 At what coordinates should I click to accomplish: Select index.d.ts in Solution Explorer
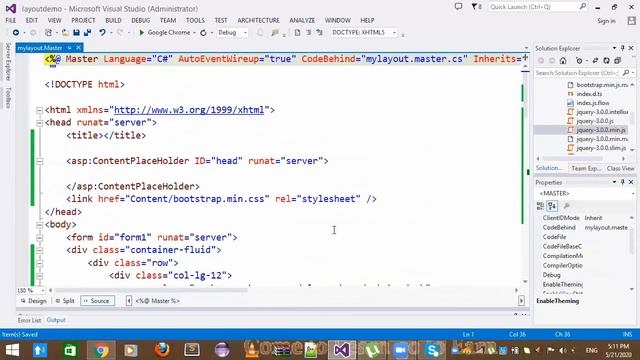coord(589,94)
